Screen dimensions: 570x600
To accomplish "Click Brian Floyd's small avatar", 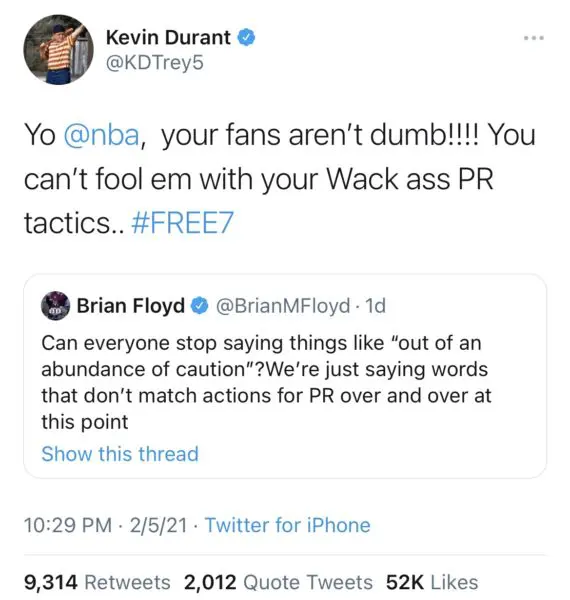I will (55, 306).
